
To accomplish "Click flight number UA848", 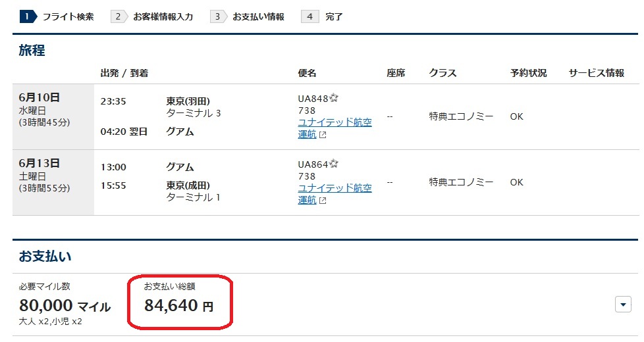I will pyautogui.click(x=313, y=99).
